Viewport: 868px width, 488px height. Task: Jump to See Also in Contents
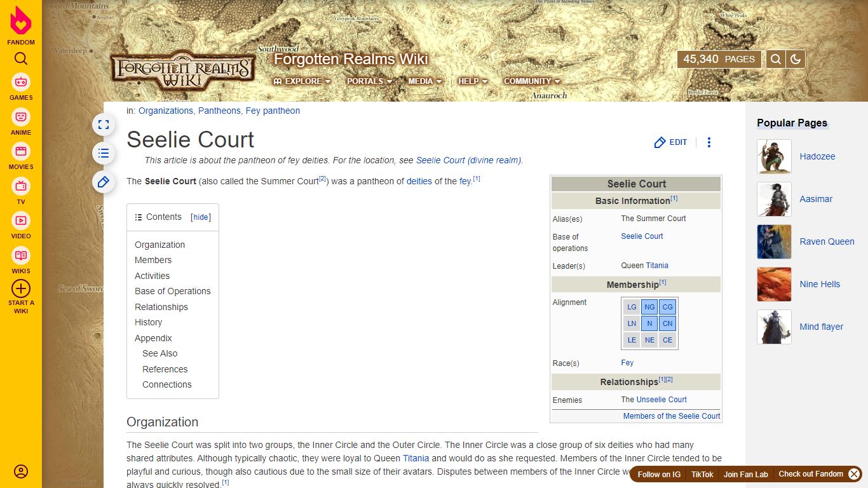[x=159, y=353]
